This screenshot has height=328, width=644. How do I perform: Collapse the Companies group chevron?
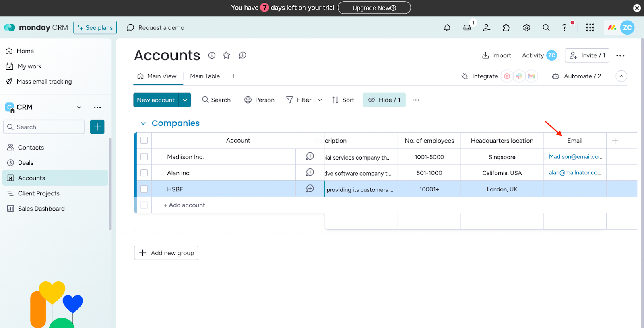143,123
